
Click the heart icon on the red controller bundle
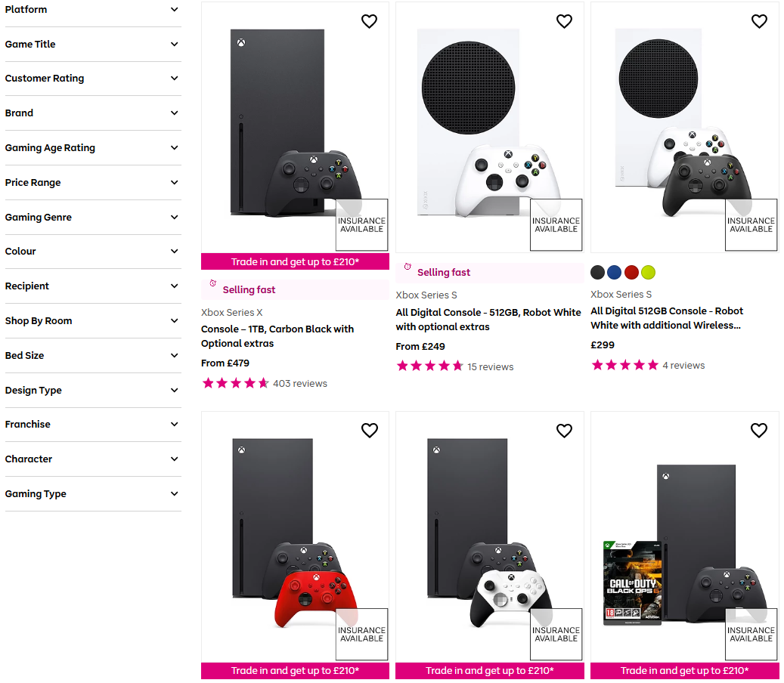click(x=369, y=430)
